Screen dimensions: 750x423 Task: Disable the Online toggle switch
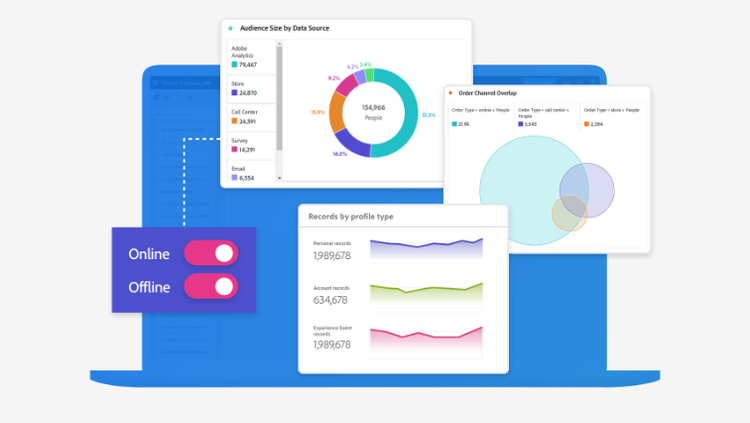pyautogui.click(x=211, y=253)
